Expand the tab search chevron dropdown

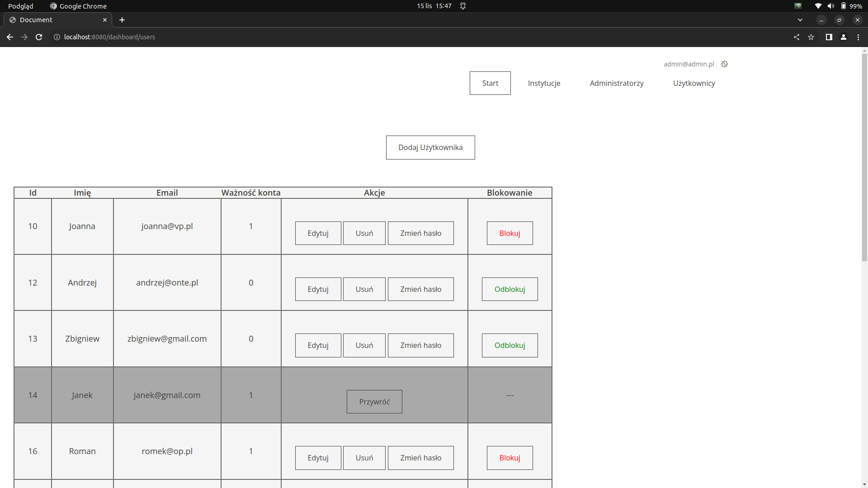coord(800,20)
